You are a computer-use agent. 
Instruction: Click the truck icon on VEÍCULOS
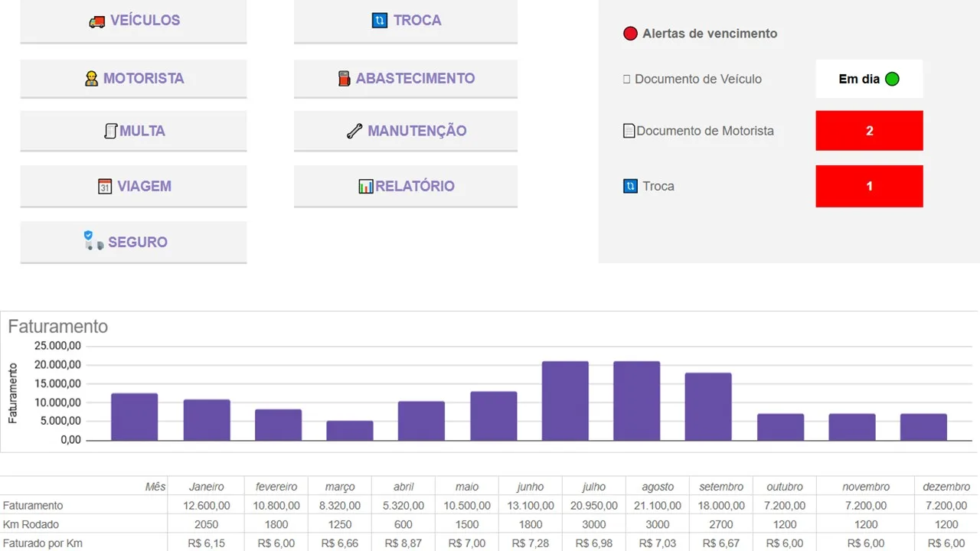(x=97, y=21)
